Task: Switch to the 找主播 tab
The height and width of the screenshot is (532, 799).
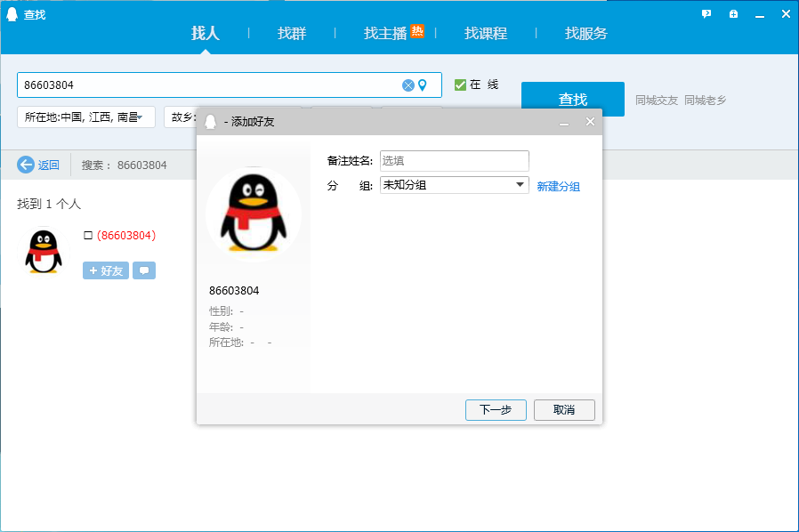Action: [x=385, y=33]
